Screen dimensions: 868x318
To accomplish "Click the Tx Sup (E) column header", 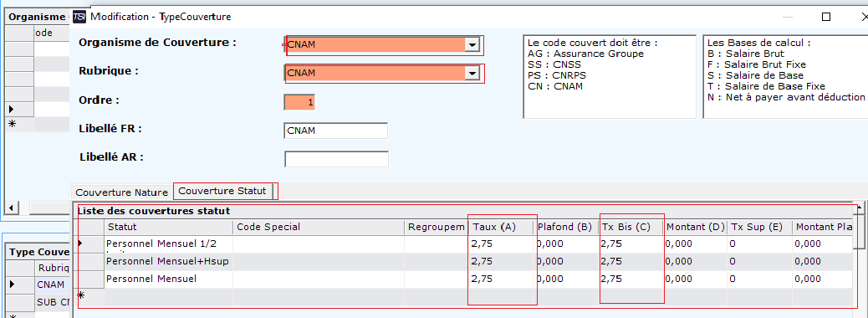I will (x=759, y=227).
